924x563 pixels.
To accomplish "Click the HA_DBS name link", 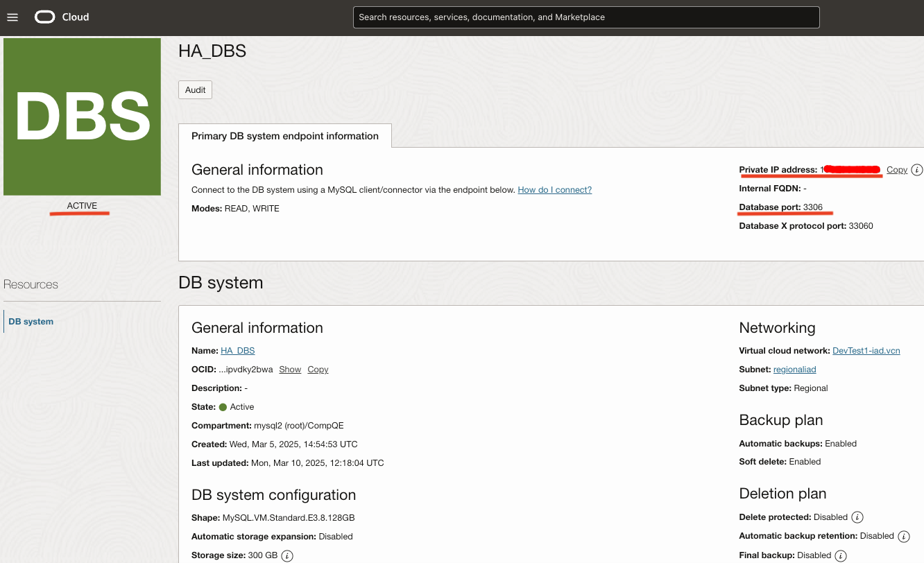I will (237, 351).
